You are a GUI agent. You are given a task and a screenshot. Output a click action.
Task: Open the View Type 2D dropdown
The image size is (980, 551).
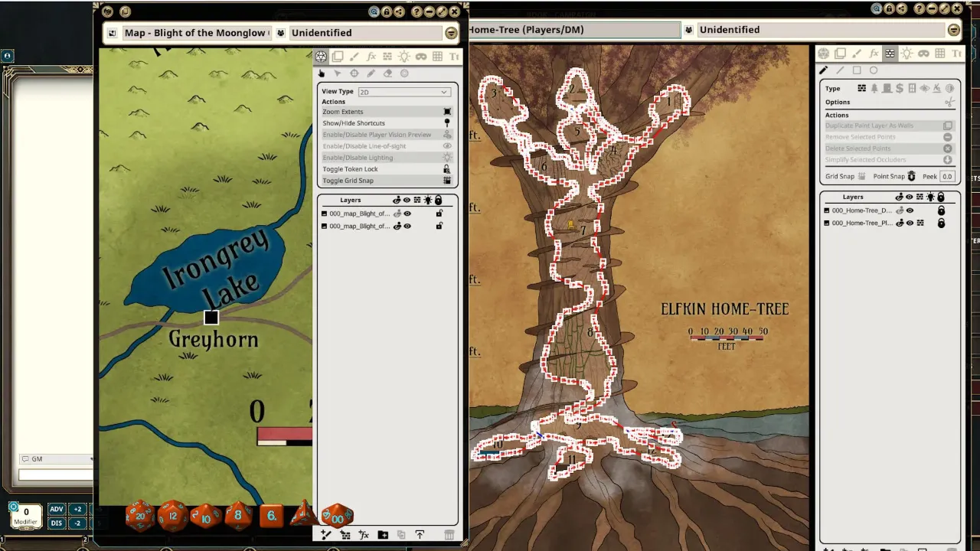403,92
